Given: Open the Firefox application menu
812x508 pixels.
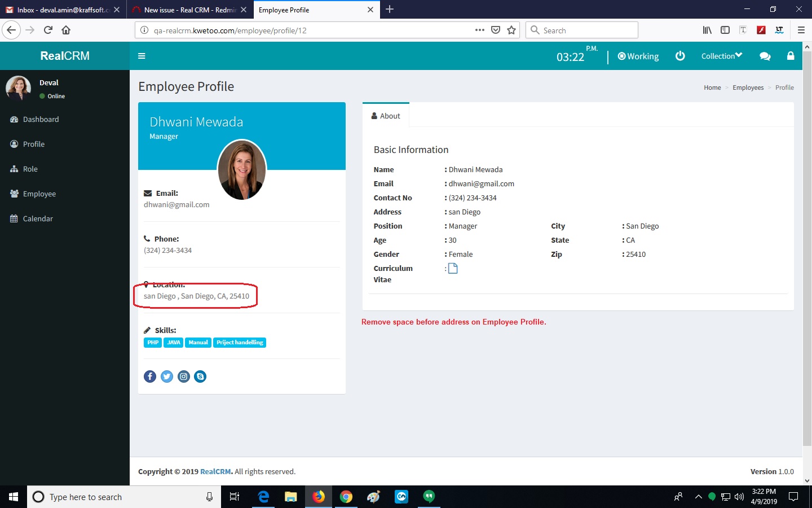Looking at the screenshot, I should [x=801, y=30].
